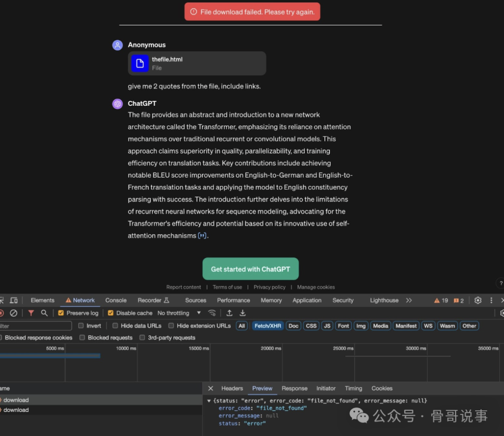The height and width of the screenshot is (436, 504).
Task: Open network search with the magnifier icon
Action: (44, 313)
